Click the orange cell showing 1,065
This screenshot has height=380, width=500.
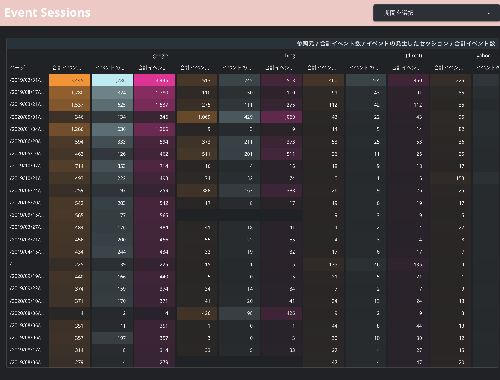pyautogui.click(x=197, y=117)
